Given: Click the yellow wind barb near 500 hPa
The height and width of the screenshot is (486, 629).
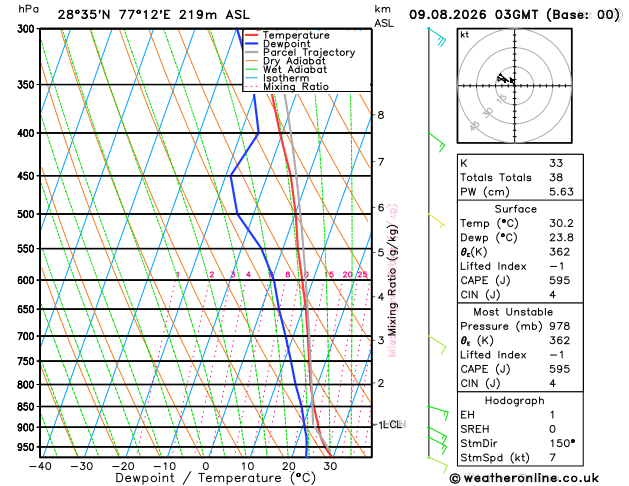Looking at the screenshot, I should (x=437, y=220).
